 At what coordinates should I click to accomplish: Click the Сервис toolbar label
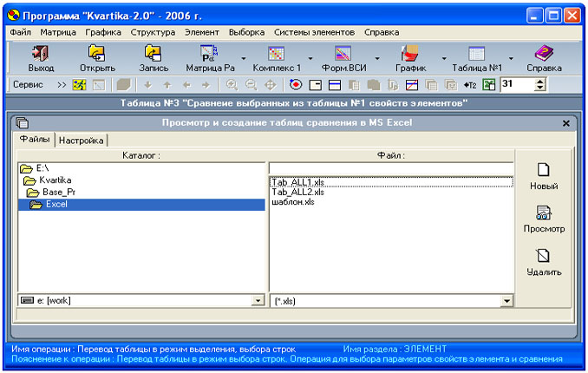[x=28, y=85]
